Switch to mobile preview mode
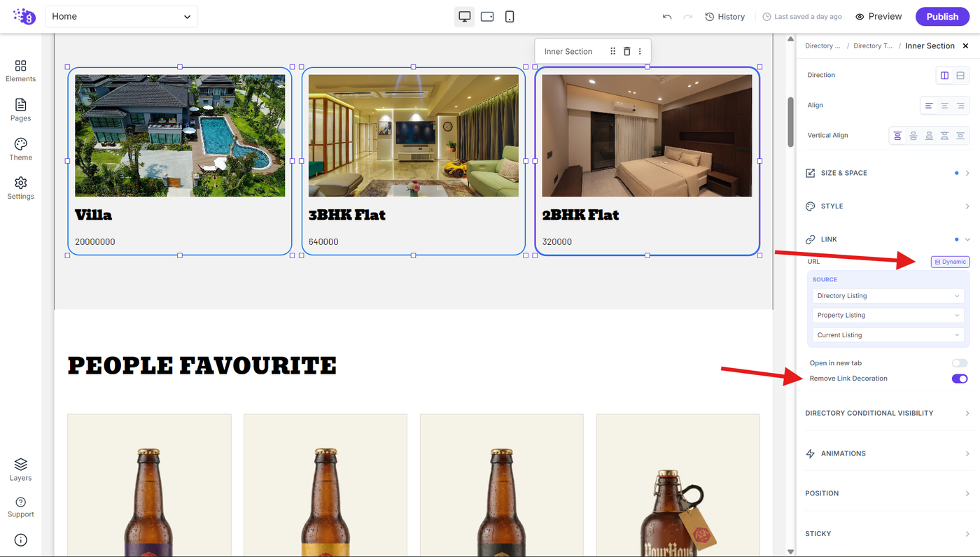 510,17
